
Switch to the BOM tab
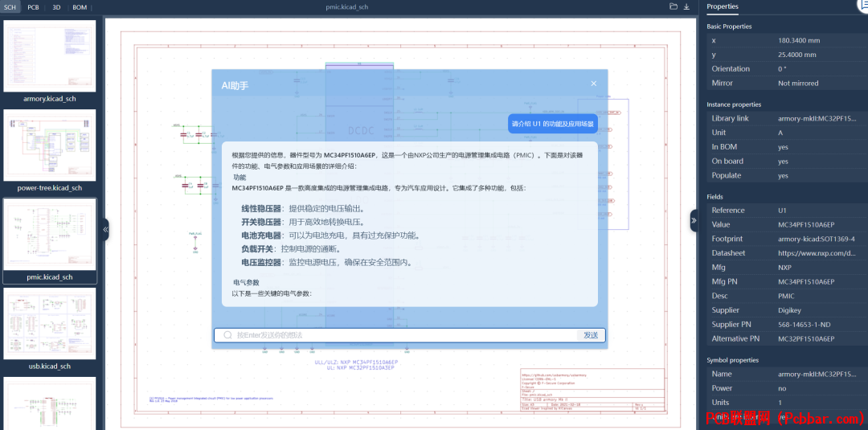click(80, 7)
